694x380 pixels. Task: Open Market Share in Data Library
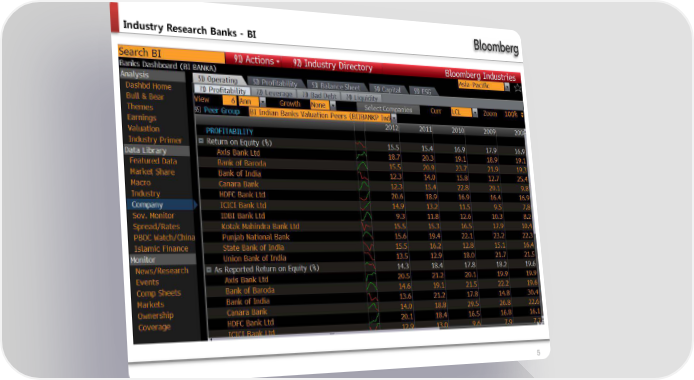pos(152,172)
